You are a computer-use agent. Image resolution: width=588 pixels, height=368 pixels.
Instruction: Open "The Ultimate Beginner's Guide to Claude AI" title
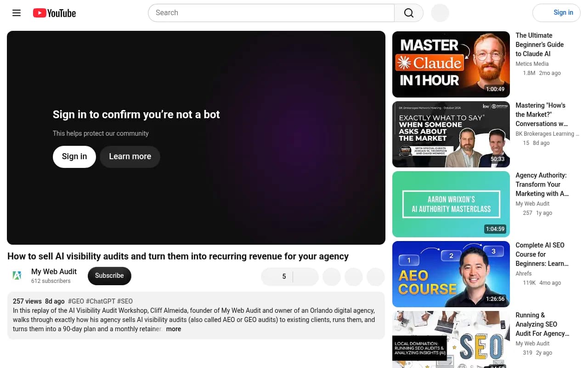tap(540, 45)
